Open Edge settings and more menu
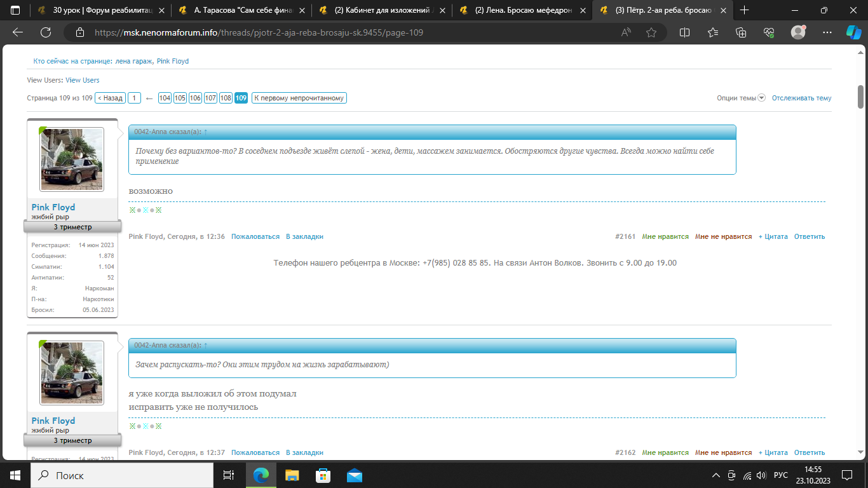 point(827,32)
